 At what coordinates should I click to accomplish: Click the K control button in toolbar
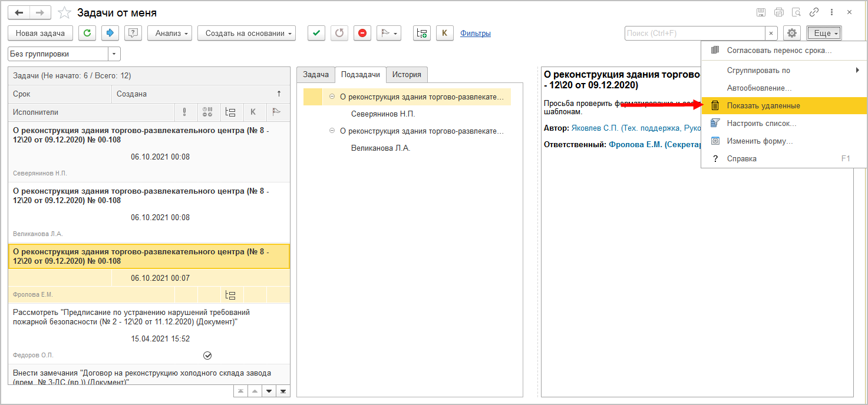tap(444, 34)
